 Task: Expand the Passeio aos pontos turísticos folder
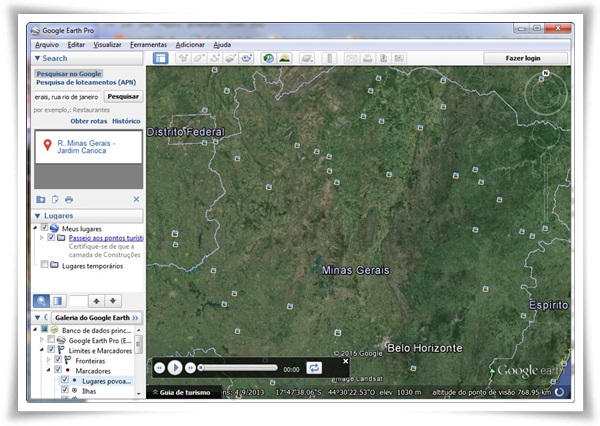pos(42,238)
